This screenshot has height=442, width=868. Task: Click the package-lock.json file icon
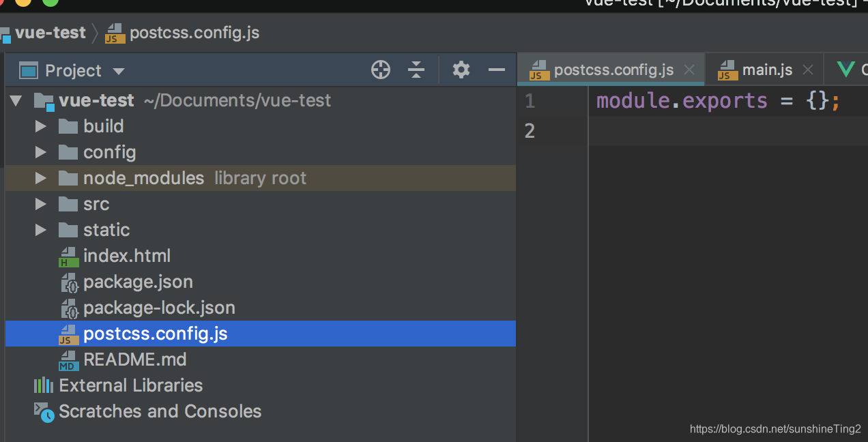pos(70,308)
